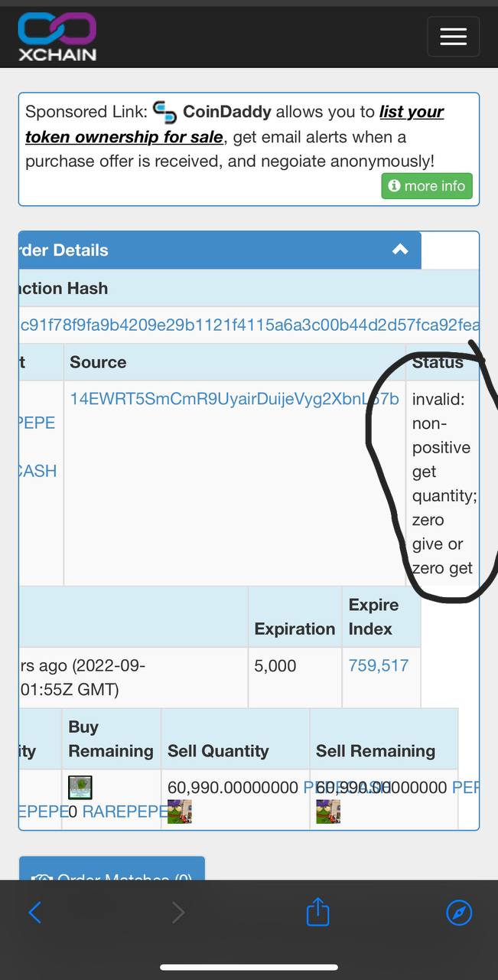Tap the CoinDaddy logo icon

pyautogui.click(x=164, y=113)
